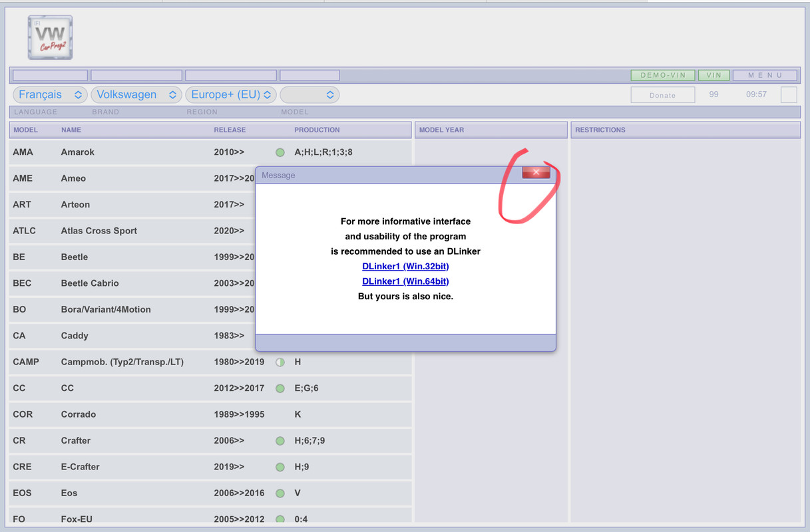Viewport: 810px width, 532px height.
Task: Close the Message dialog
Action: tap(536, 172)
